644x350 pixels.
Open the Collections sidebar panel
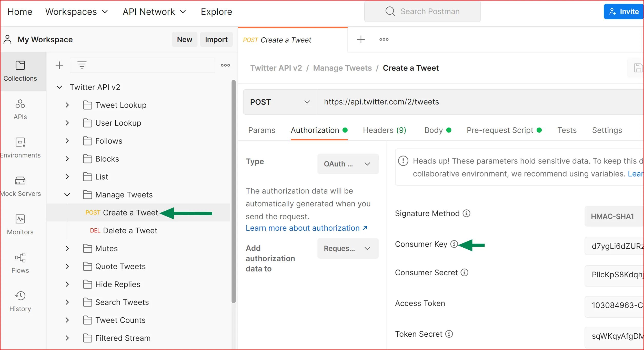(20, 71)
